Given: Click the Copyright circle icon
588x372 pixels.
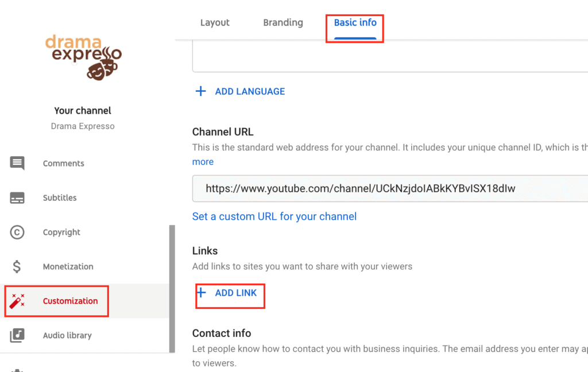Looking at the screenshot, I should click(x=17, y=232).
